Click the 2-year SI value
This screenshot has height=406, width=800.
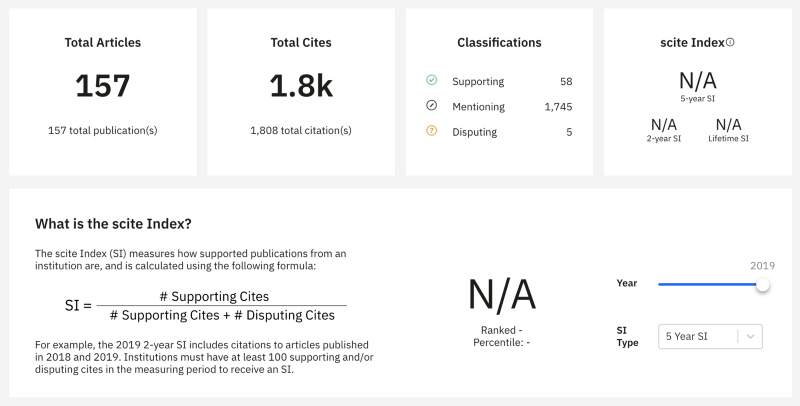(x=664, y=125)
